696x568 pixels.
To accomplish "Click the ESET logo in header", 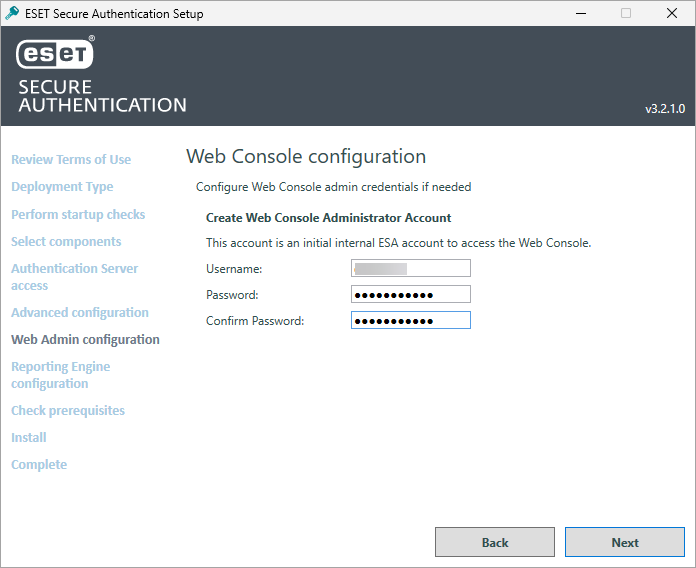I will pos(55,53).
